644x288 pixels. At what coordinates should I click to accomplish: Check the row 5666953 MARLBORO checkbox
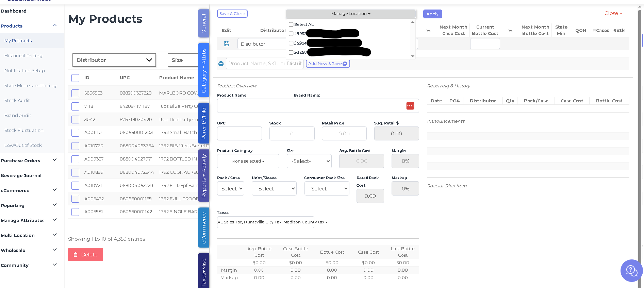75,93
